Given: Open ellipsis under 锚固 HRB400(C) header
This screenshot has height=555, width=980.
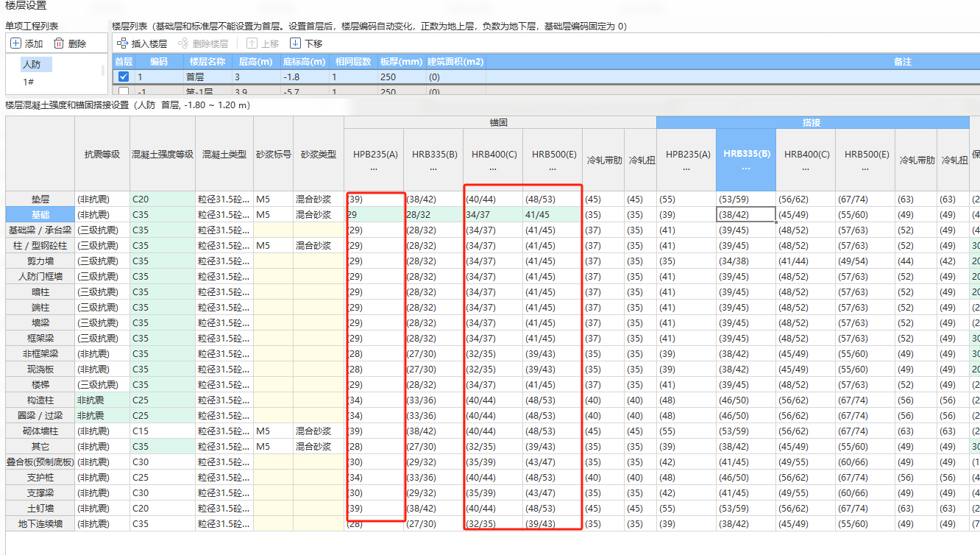Looking at the screenshot, I should pyautogui.click(x=494, y=169).
